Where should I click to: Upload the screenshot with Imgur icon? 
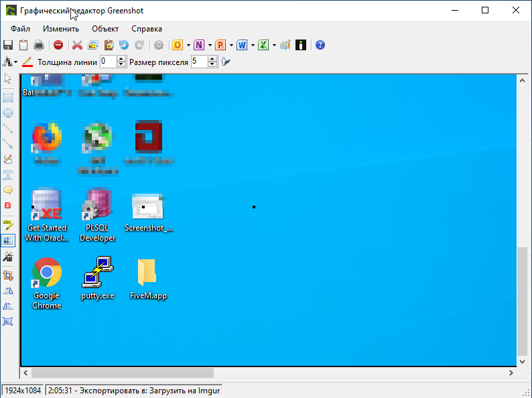(x=301, y=45)
